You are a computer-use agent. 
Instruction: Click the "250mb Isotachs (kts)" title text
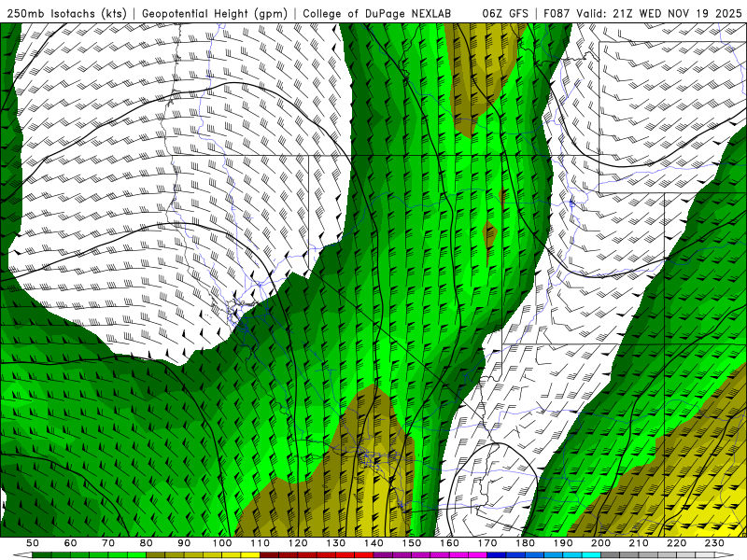click(x=67, y=14)
